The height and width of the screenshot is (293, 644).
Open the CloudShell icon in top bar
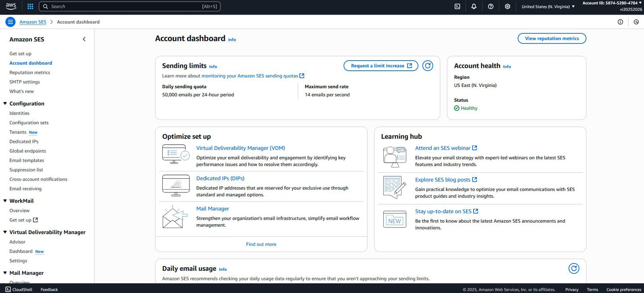click(457, 6)
